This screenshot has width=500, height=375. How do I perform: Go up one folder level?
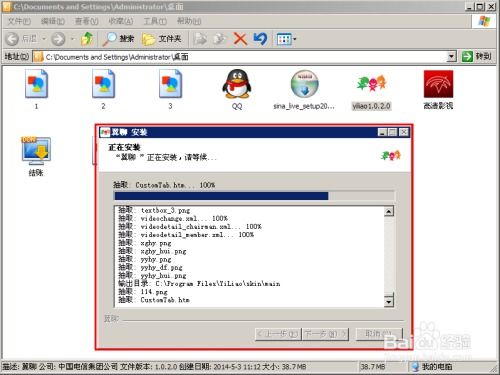87,39
